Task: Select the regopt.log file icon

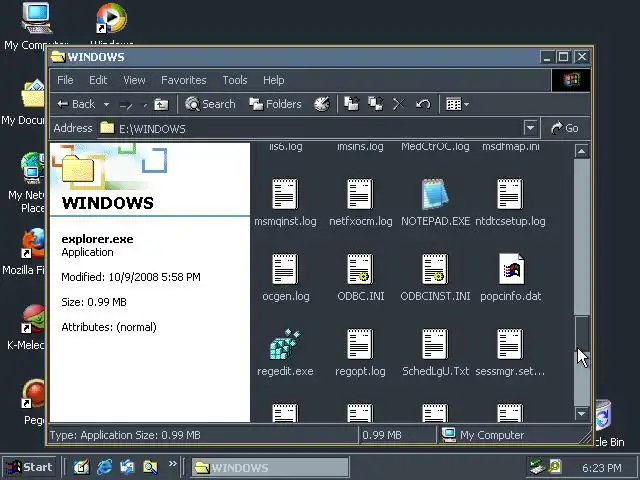Action: click(360, 344)
